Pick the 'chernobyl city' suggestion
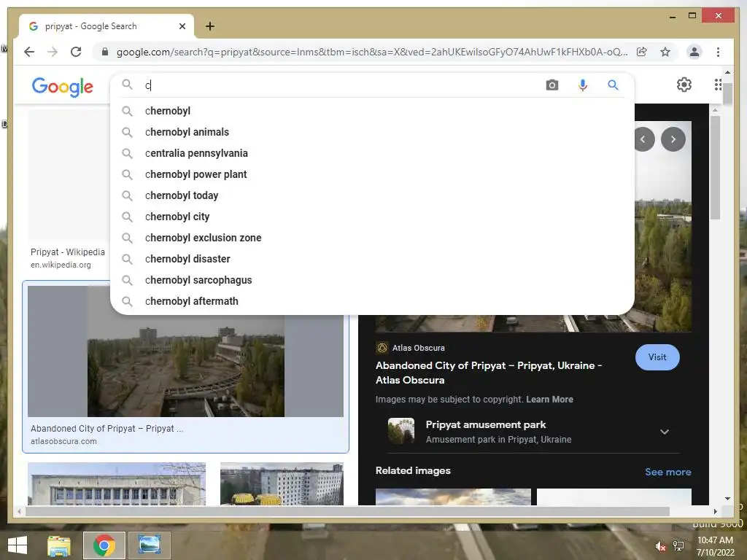This screenshot has width=747, height=560. pyautogui.click(x=372, y=217)
